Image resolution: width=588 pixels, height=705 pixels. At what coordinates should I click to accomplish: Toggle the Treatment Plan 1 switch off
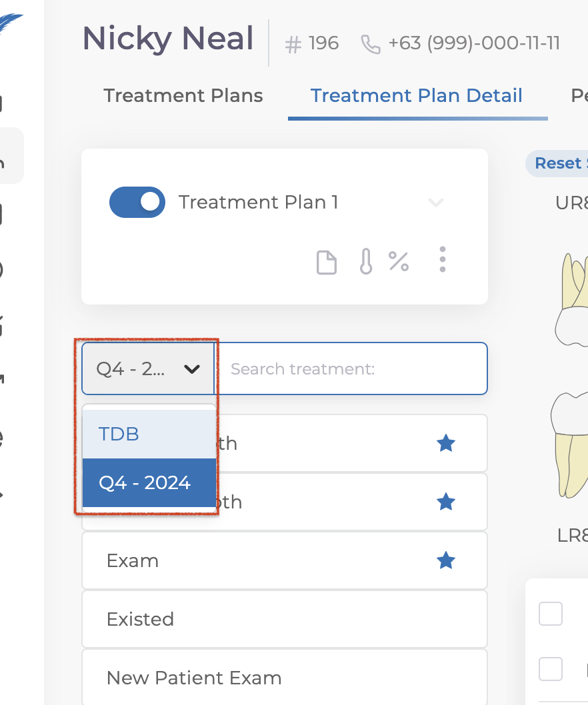137,202
